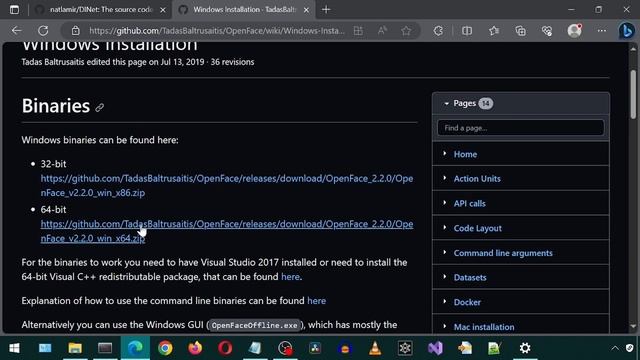Close the Windows Installation tab
Screen dimensions: 640x360
click(306, 10)
